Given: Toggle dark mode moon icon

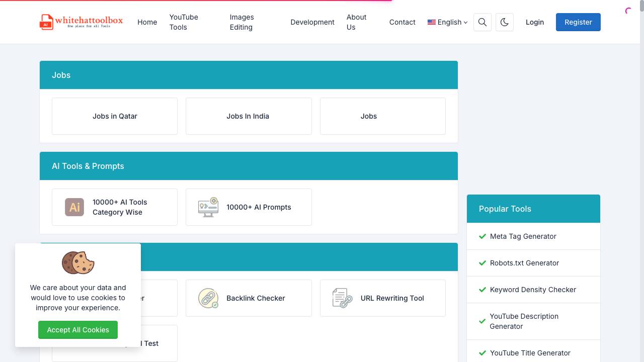Looking at the screenshot, I should 505,22.
